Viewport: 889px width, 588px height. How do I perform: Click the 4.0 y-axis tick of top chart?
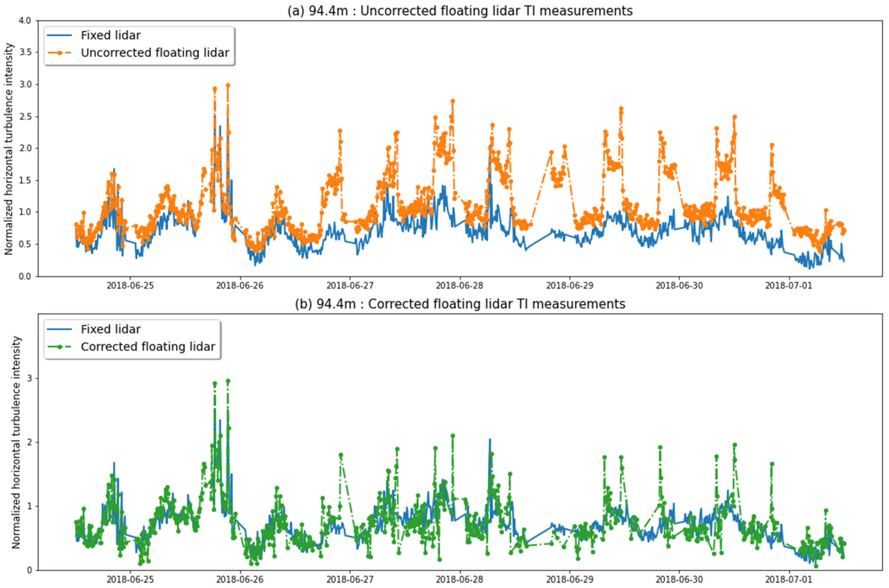pos(25,21)
